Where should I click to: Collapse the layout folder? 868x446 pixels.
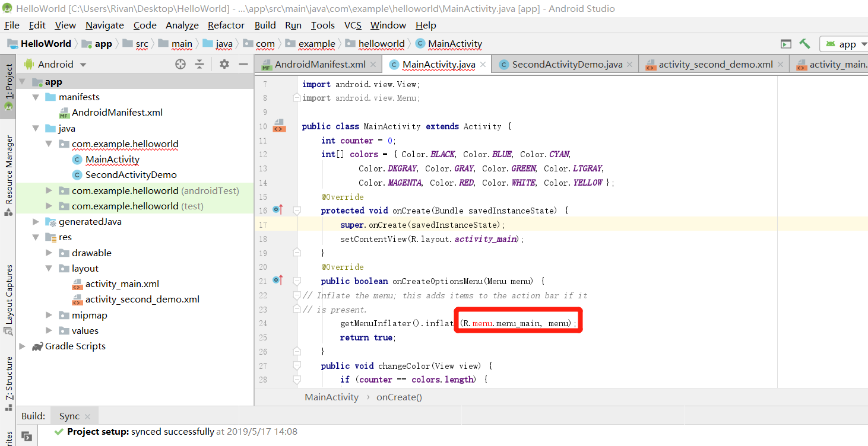[x=49, y=269]
